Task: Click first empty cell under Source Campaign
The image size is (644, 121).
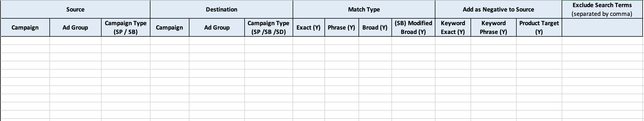Action: [x=25, y=41]
